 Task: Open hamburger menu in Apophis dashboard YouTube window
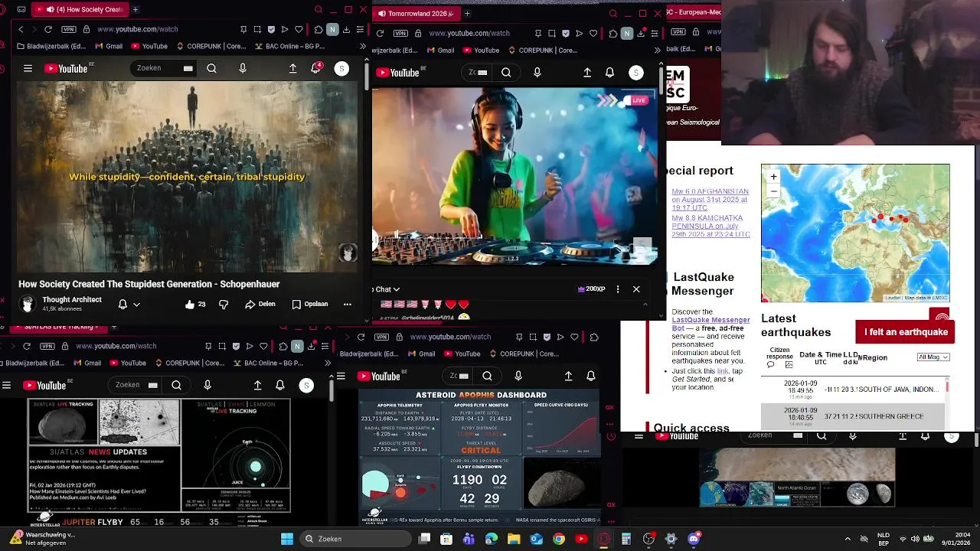341,376
